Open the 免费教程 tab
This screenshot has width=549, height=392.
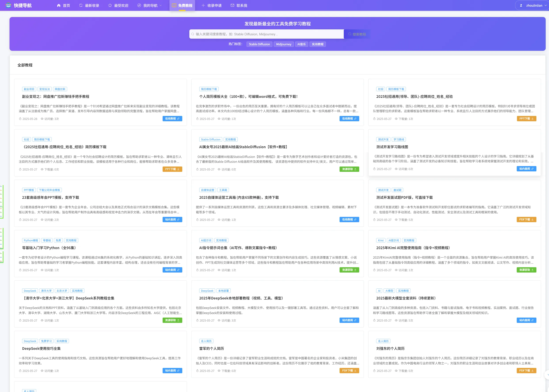click(x=182, y=5)
